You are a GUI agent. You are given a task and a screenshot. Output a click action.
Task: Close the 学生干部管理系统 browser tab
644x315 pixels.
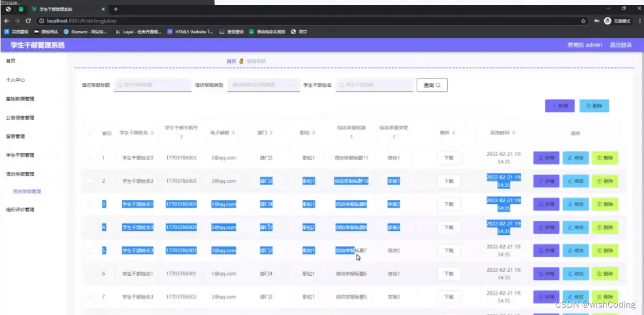coord(102,9)
